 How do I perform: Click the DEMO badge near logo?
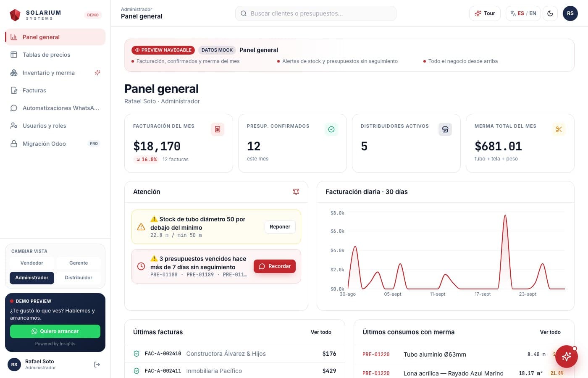[x=93, y=15]
